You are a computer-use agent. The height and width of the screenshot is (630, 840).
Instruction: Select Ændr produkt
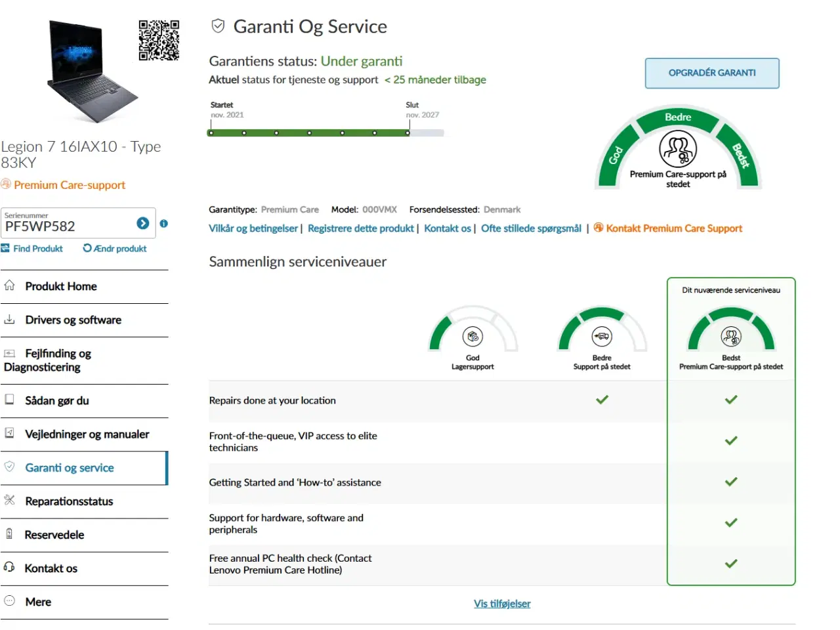115,249
